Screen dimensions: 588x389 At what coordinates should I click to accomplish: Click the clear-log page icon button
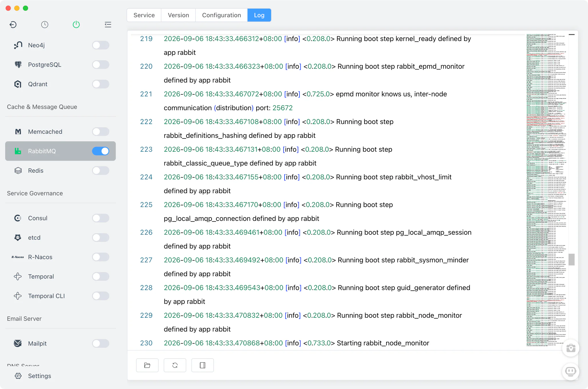coord(202,365)
